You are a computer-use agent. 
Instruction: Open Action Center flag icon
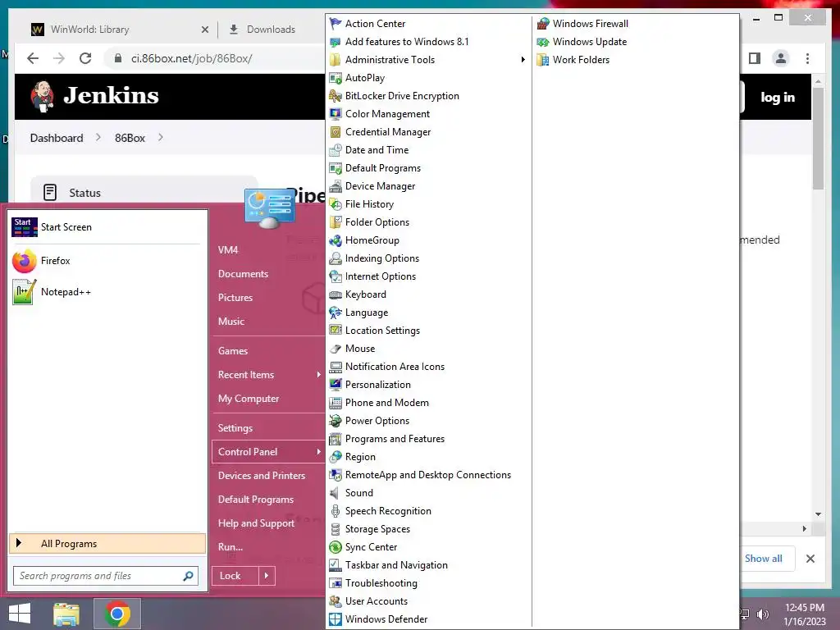click(x=336, y=24)
